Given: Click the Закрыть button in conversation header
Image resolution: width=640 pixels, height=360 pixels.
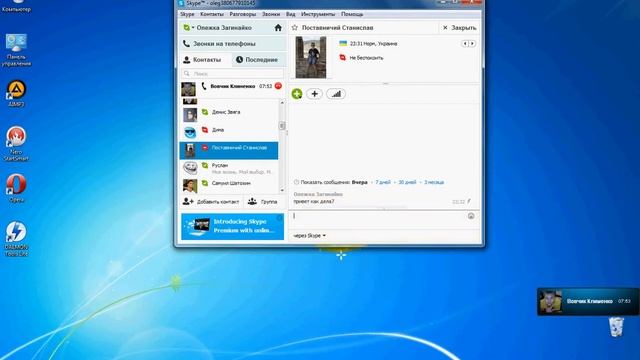Looking at the screenshot, I should tap(459, 28).
